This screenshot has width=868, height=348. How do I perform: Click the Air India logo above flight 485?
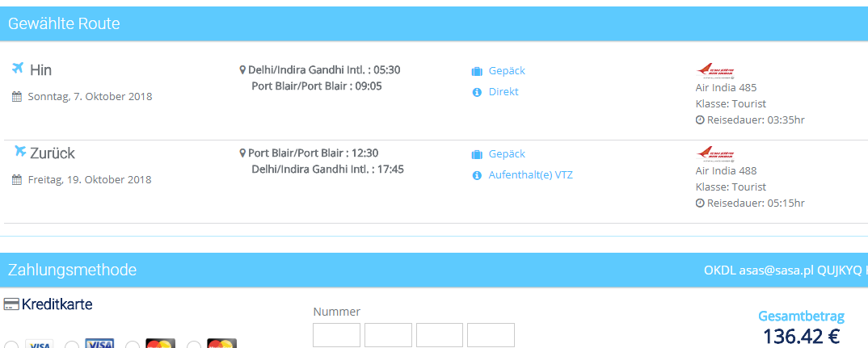pos(715,71)
